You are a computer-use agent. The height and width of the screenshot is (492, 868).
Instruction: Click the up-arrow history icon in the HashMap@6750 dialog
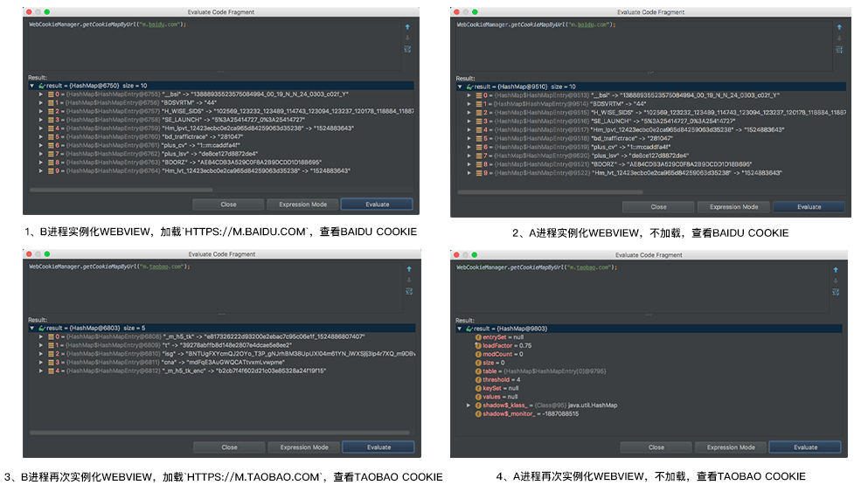pos(407,26)
